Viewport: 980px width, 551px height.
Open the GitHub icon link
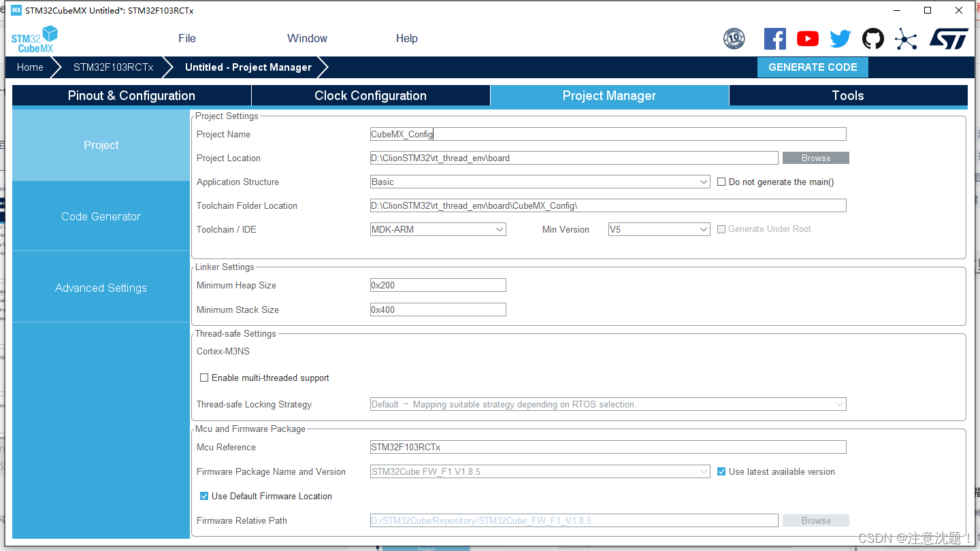(873, 39)
